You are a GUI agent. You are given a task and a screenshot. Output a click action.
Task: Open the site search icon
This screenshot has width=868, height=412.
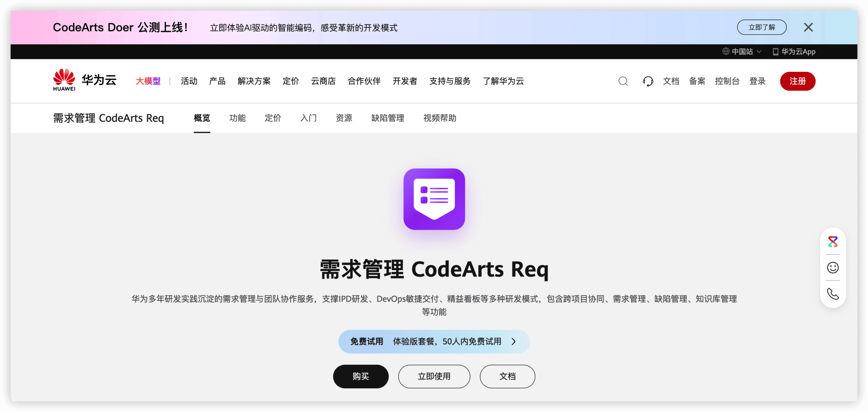(x=623, y=81)
